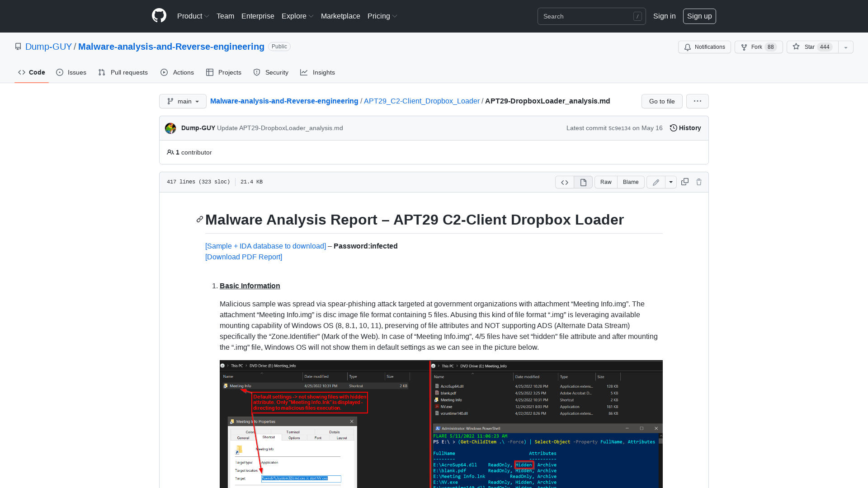Open the Malware-analysis-and-Reverse-engineering repo link in header
The image size is (868, 488).
(171, 47)
